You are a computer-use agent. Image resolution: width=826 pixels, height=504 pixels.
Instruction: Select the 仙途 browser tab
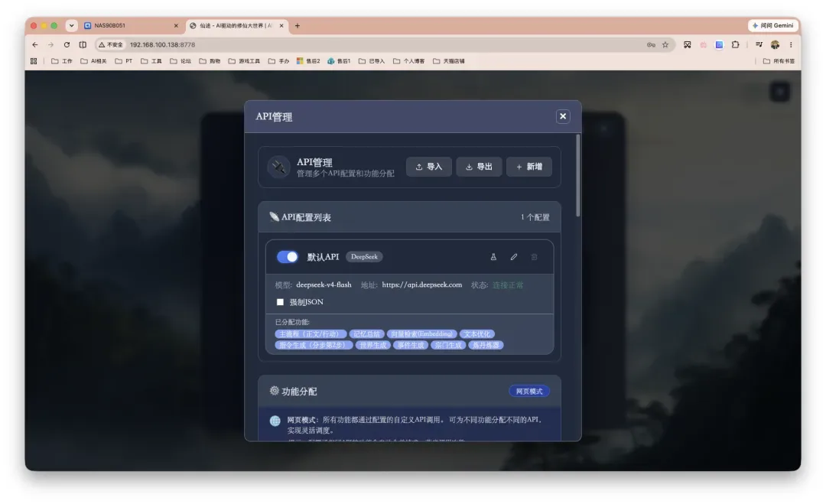[x=236, y=25]
